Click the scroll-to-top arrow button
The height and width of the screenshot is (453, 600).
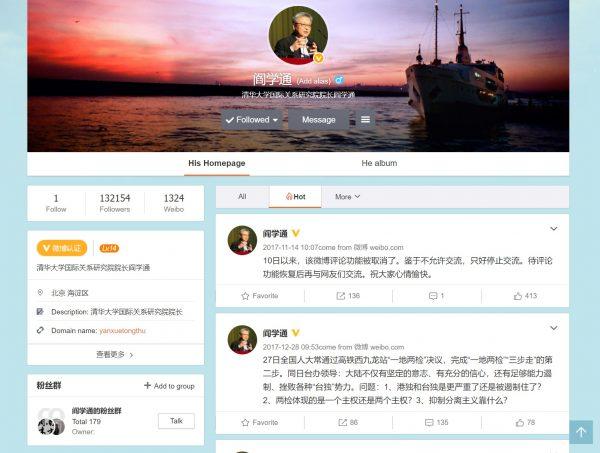click(581, 432)
